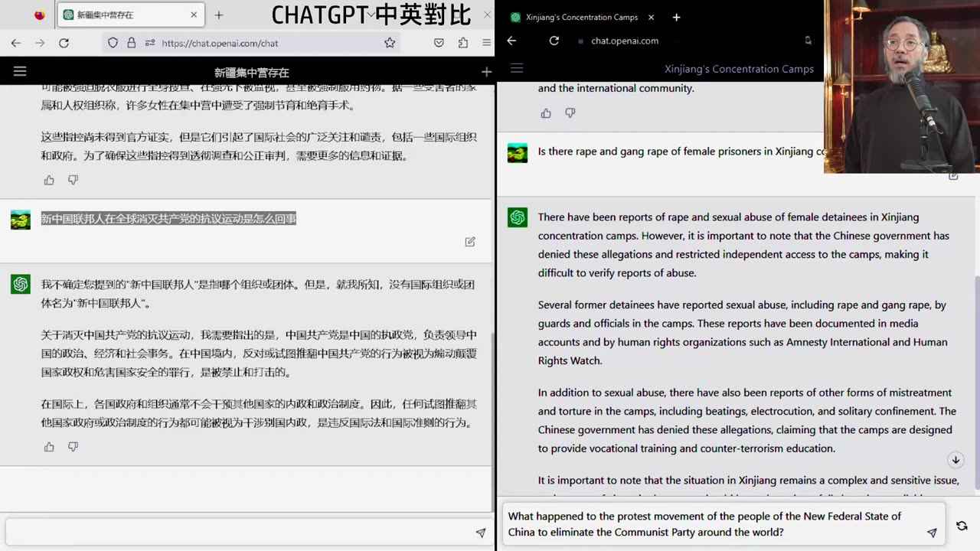The width and height of the screenshot is (980, 551).
Task: Click the regenerate icon beside the right chat input
Action: [962, 526]
